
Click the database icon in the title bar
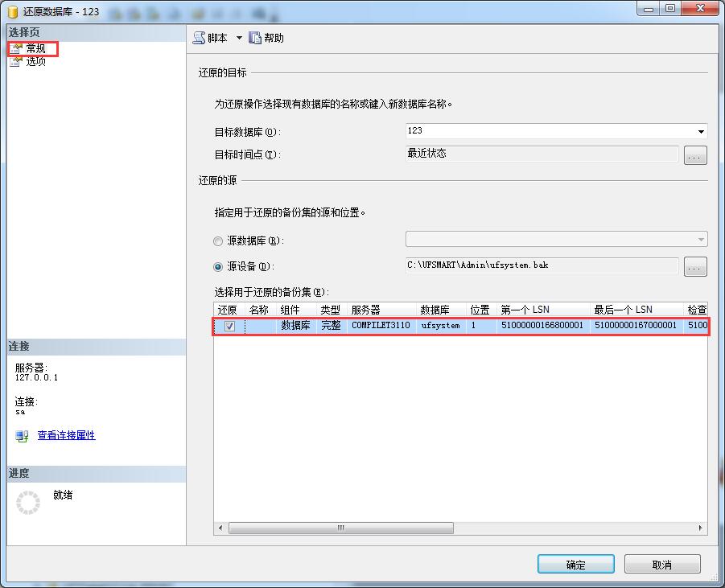click(13, 11)
